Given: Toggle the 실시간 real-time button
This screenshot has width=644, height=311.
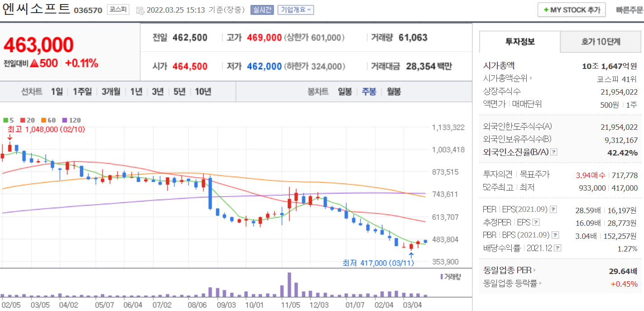Looking at the screenshot, I should point(262,10).
